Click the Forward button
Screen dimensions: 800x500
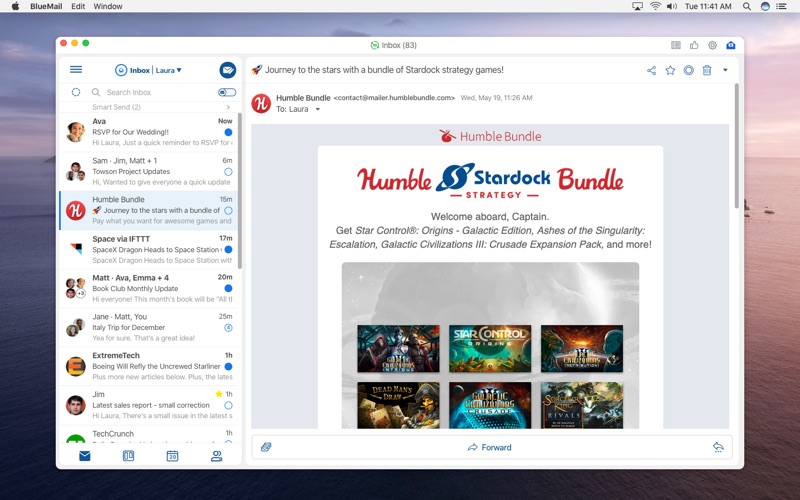pos(489,447)
